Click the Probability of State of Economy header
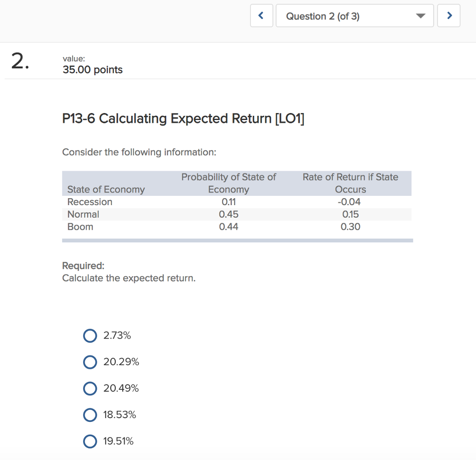476x460 pixels. click(228, 183)
